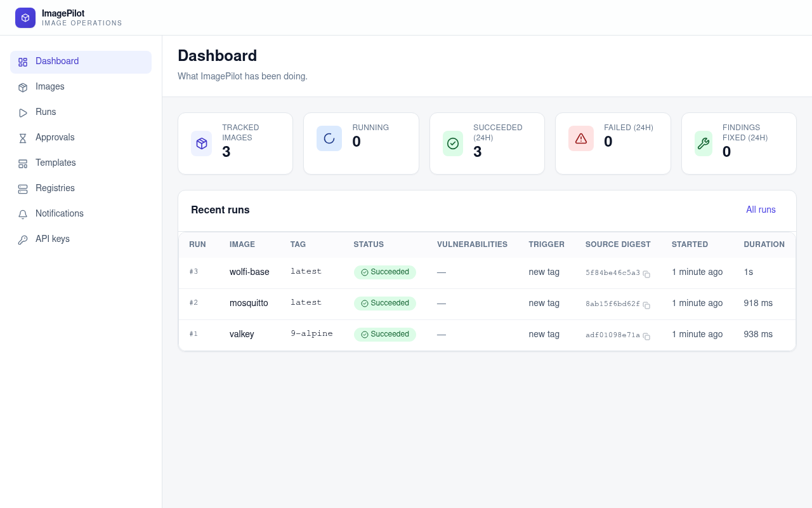
Task: Copy source digest 8ab15f6bd62f
Action: coord(646,305)
